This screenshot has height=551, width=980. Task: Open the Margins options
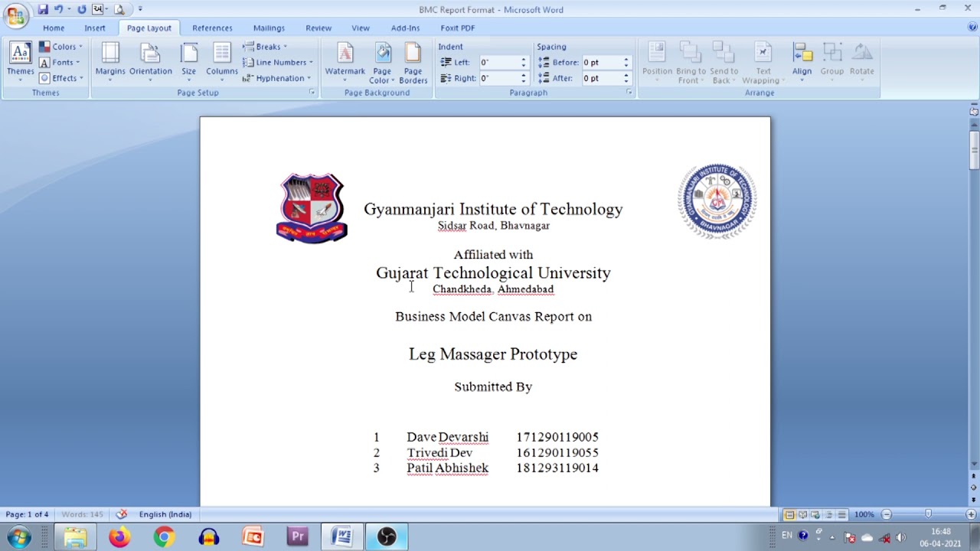coord(110,63)
